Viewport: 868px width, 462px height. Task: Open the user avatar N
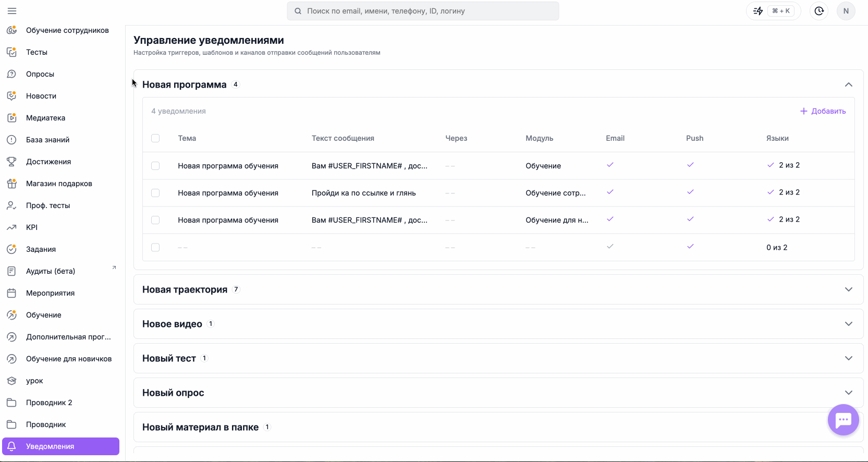coord(846,11)
